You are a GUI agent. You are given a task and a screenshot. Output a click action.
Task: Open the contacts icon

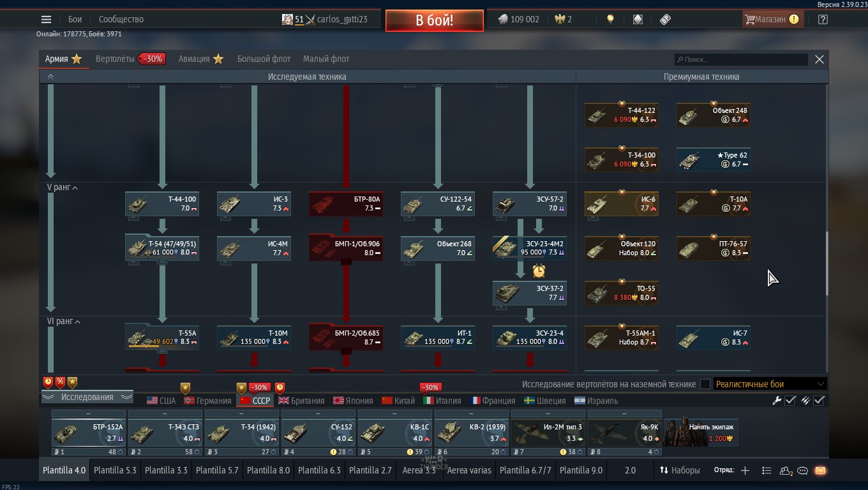click(786, 470)
